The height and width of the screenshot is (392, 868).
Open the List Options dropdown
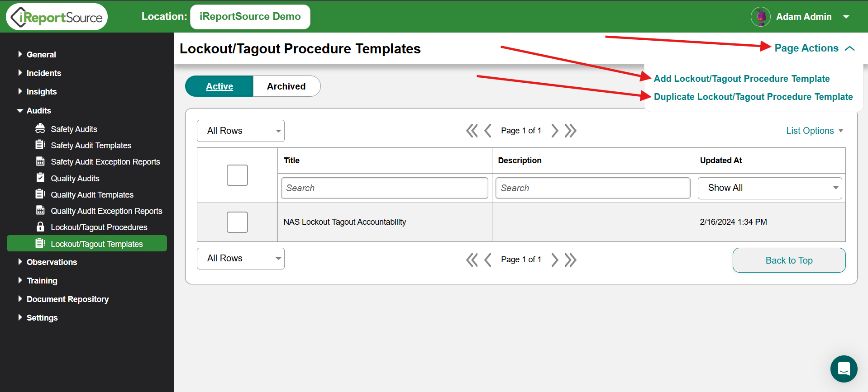(x=815, y=131)
